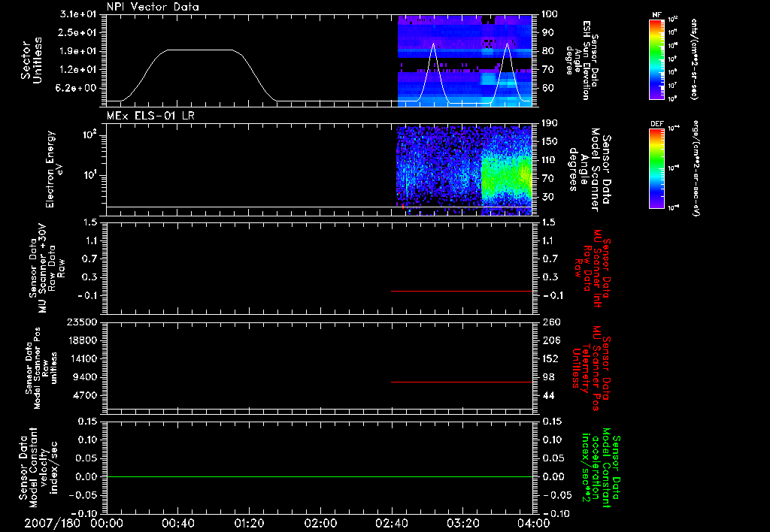This screenshot has width=770, height=532.
Task: Click the "03:20" time axis label
Action: (x=462, y=523)
